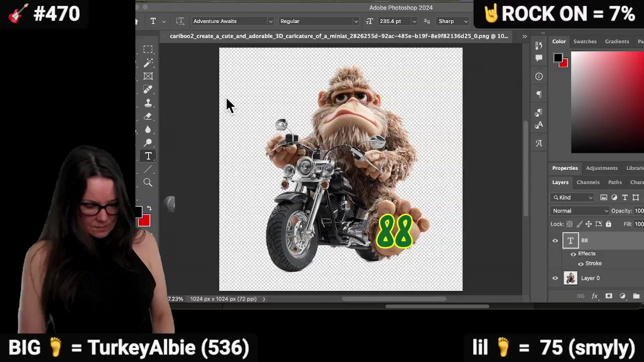Click the foreground color swatch in Color panel
644x362 pixels.
(x=558, y=58)
